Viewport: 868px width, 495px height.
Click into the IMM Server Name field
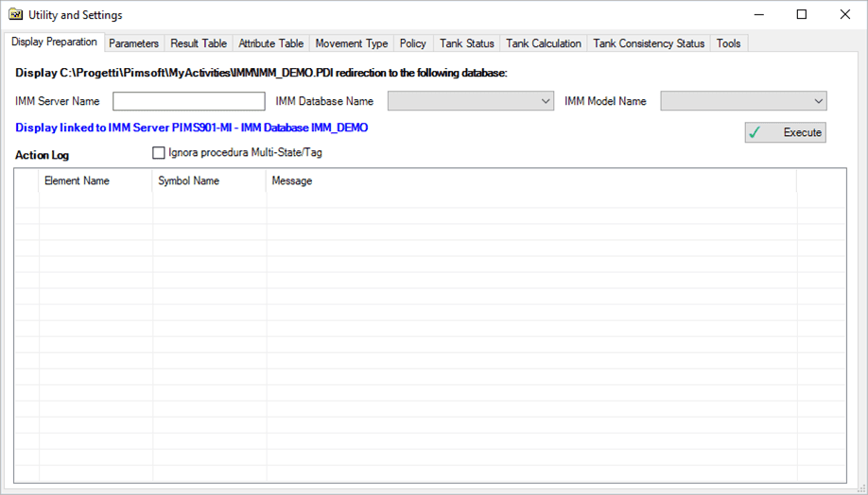pyautogui.click(x=188, y=101)
